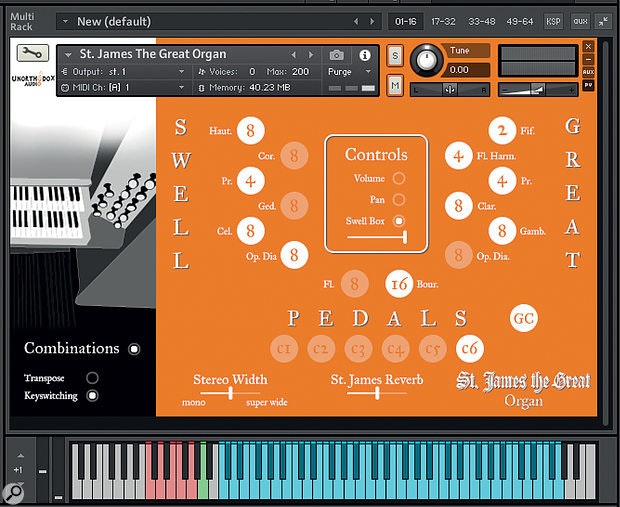The width and height of the screenshot is (620, 507).
Task: Toggle the Great Pr. 4 stop
Action: [502, 181]
